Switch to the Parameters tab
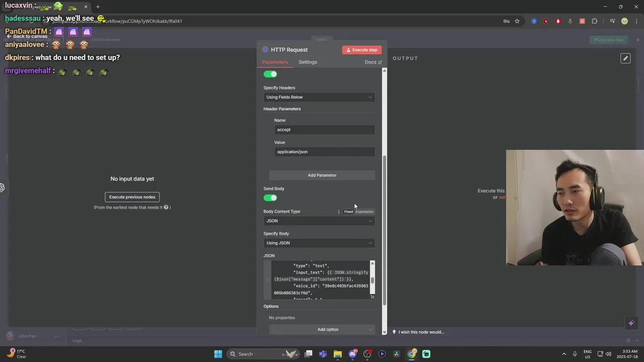Viewport: 644px width, 362px height. (x=275, y=62)
